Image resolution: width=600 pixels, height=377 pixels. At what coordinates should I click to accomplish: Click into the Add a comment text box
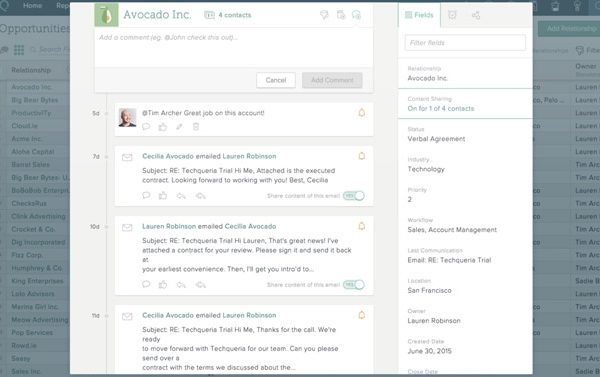point(233,47)
